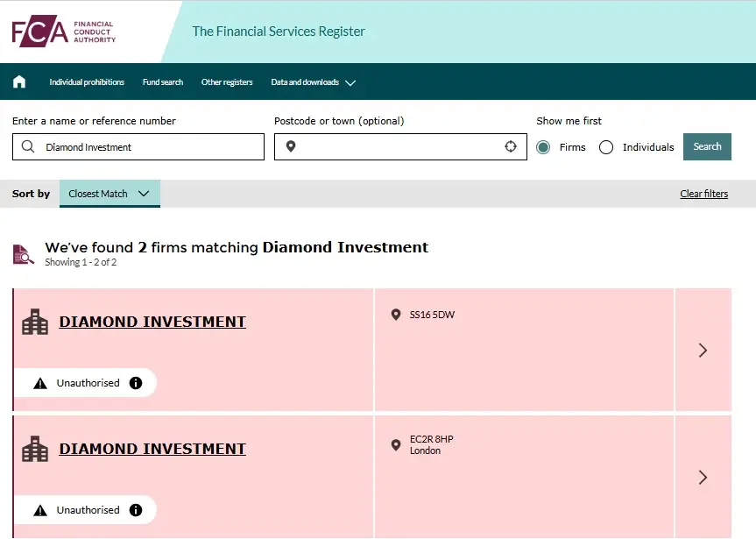Click the building icon beside the first Diamond Investment
The image size is (756, 539).
coord(35,322)
